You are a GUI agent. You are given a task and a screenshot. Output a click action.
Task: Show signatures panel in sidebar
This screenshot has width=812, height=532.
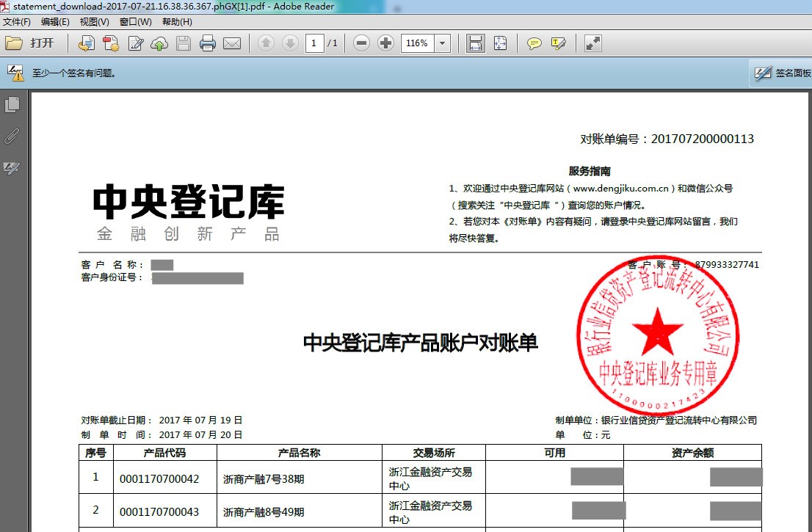click(12, 168)
